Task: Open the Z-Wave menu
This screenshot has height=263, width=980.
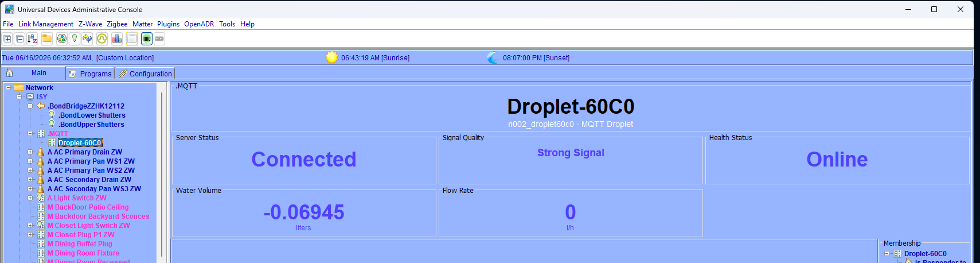Action: coord(90,24)
